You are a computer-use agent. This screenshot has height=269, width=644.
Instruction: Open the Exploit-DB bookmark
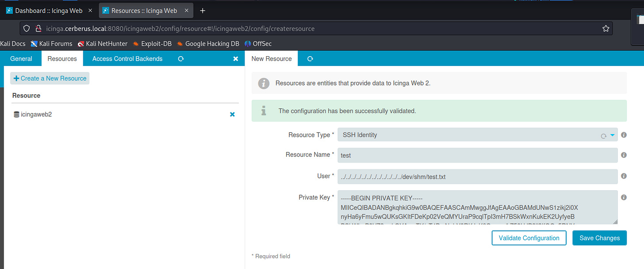click(x=152, y=43)
